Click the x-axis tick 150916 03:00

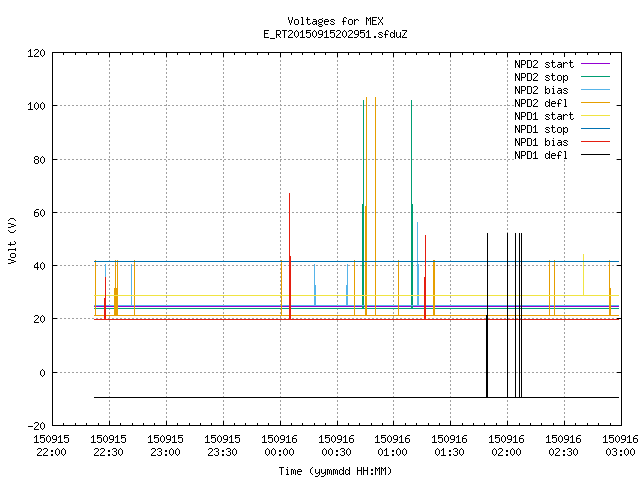click(x=620, y=446)
